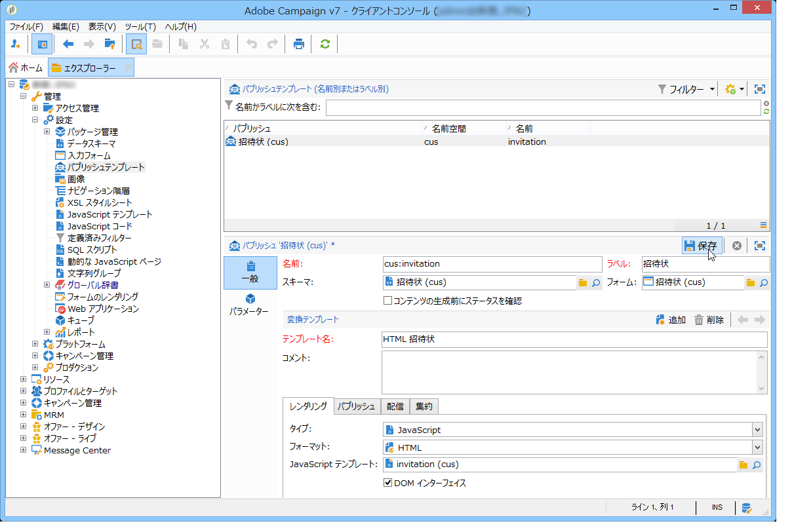
Task: Click the 名前かラベルに次を含む filter input
Action: click(x=544, y=107)
